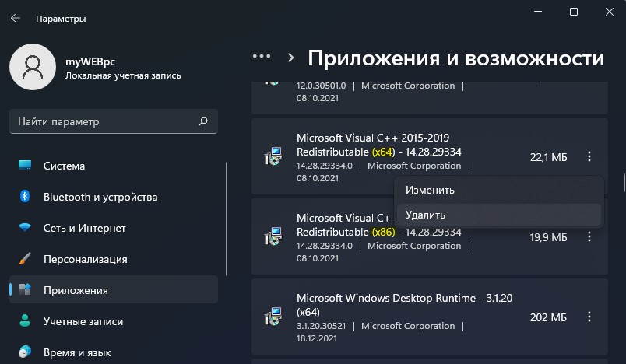
Task: Click the apps list scrollbar thumb
Action: tap(624, 183)
